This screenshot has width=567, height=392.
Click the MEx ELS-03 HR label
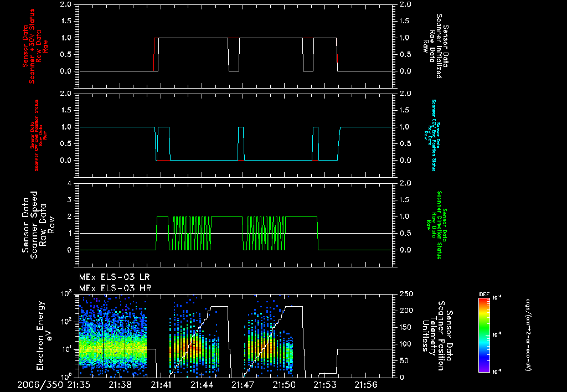pos(115,288)
